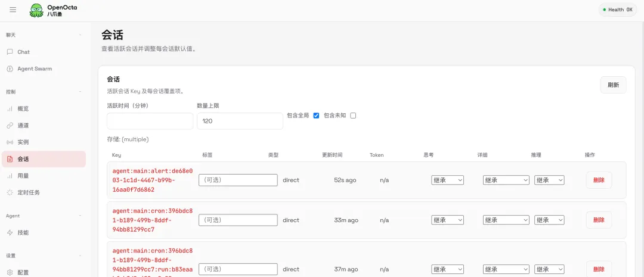Open 用量 usage page
The height and width of the screenshot is (277, 644).
point(23,176)
